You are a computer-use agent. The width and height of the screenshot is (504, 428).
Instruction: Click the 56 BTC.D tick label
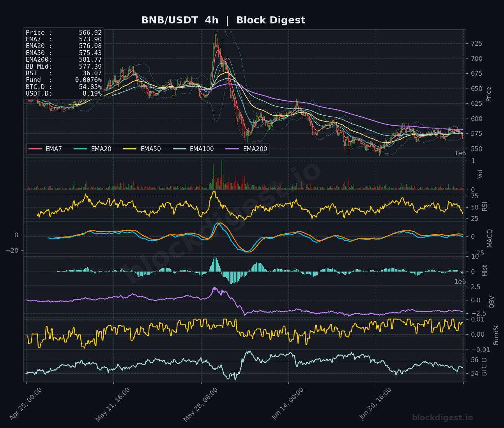click(x=475, y=360)
